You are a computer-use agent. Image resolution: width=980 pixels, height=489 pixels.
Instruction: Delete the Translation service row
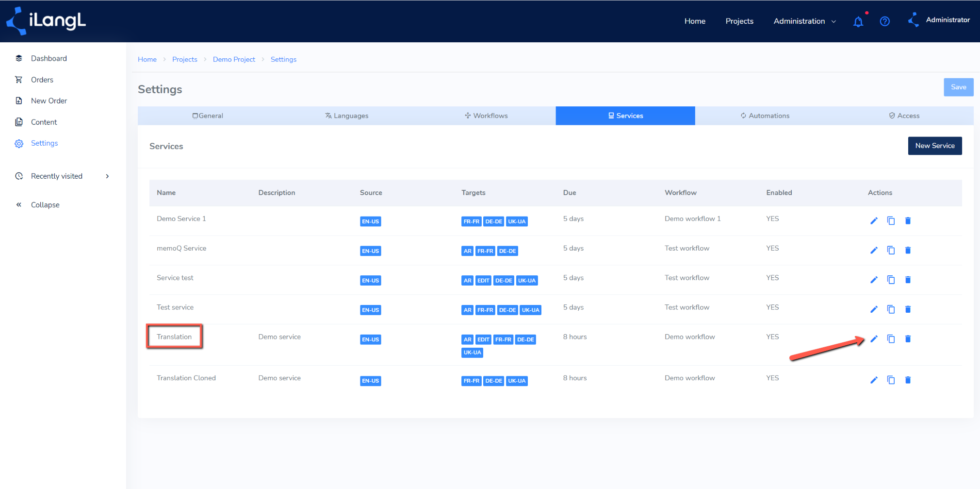pos(908,339)
